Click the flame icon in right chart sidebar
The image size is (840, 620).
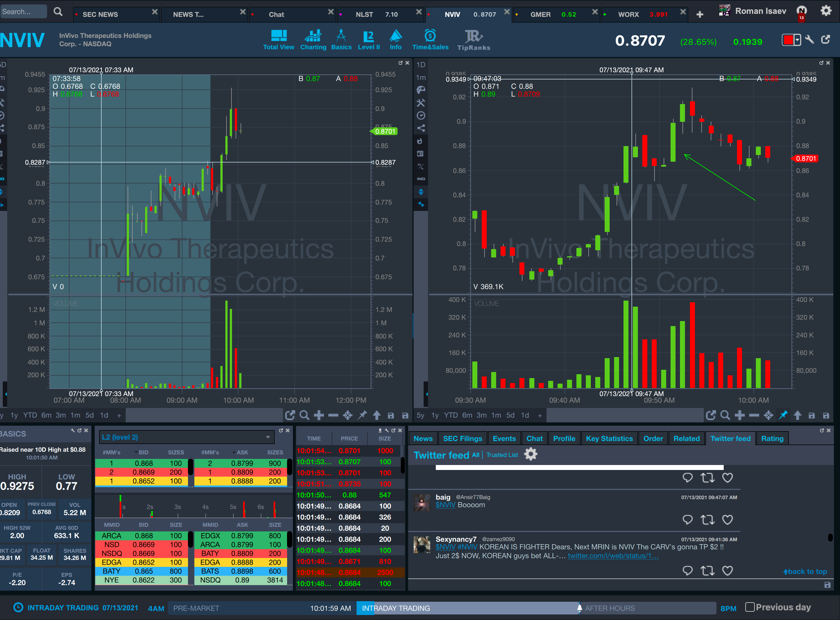click(420, 141)
